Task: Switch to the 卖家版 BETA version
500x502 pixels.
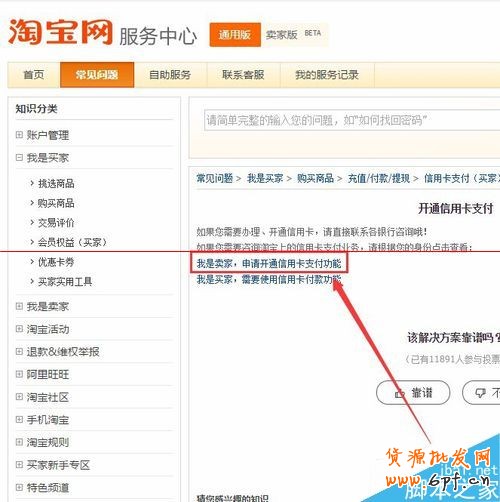Action: click(x=293, y=34)
